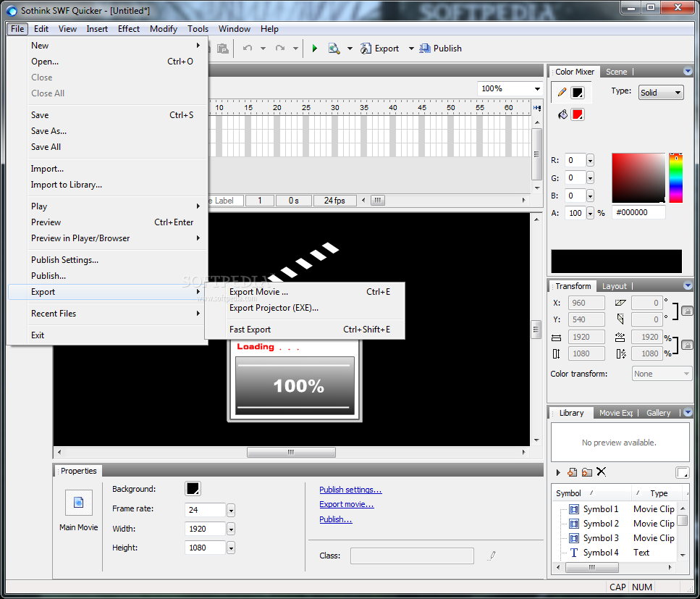Viewport: 700px width, 599px height.
Task: Open the R color value dropdown arrow
Action: click(x=590, y=160)
